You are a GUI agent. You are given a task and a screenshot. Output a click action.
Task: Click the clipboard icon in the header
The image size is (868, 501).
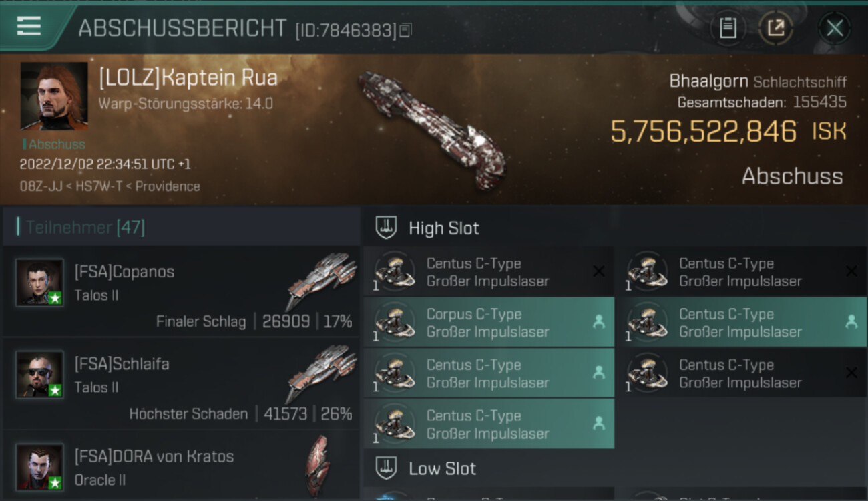(x=728, y=28)
